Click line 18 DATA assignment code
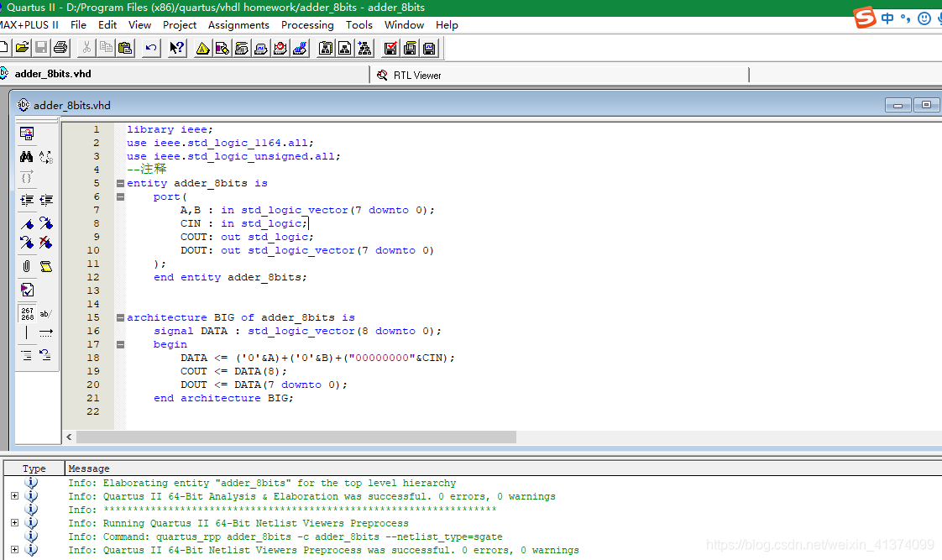The width and height of the screenshot is (942, 560). 318,358
